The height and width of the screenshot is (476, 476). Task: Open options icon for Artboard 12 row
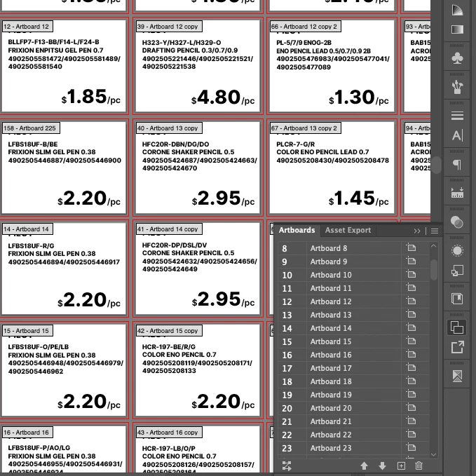coord(412,301)
